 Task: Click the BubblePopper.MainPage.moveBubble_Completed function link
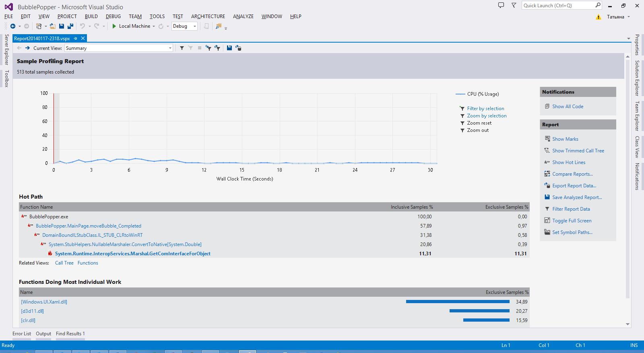pos(89,226)
